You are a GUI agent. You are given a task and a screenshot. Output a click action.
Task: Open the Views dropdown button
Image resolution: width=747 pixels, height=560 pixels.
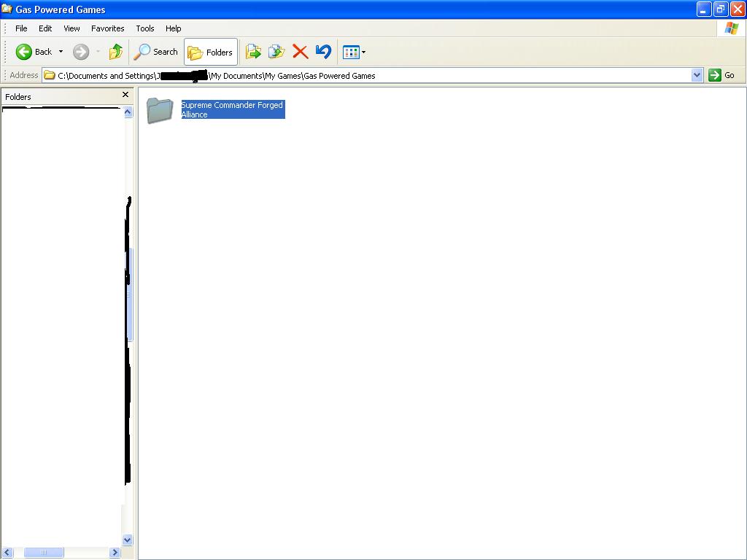354,52
